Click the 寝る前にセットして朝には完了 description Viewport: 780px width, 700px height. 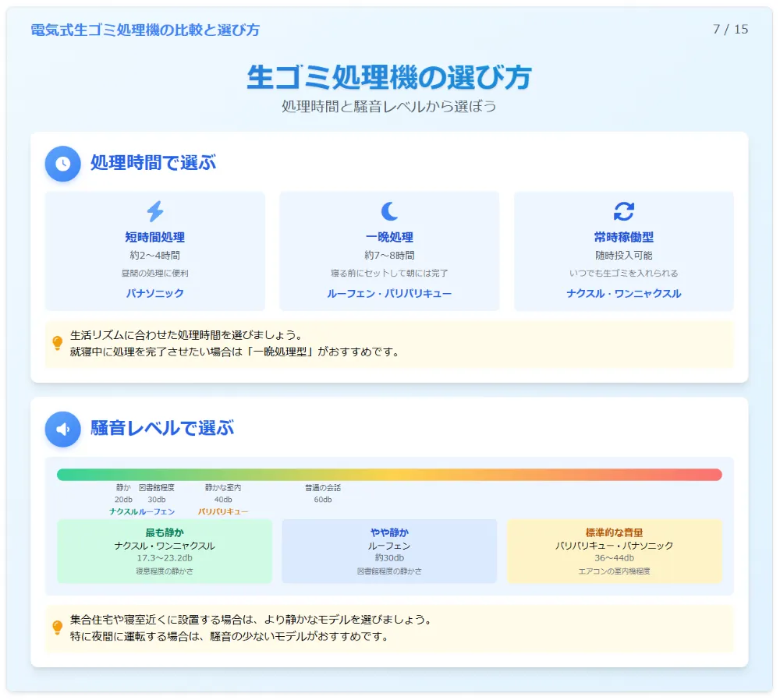pos(389,274)
